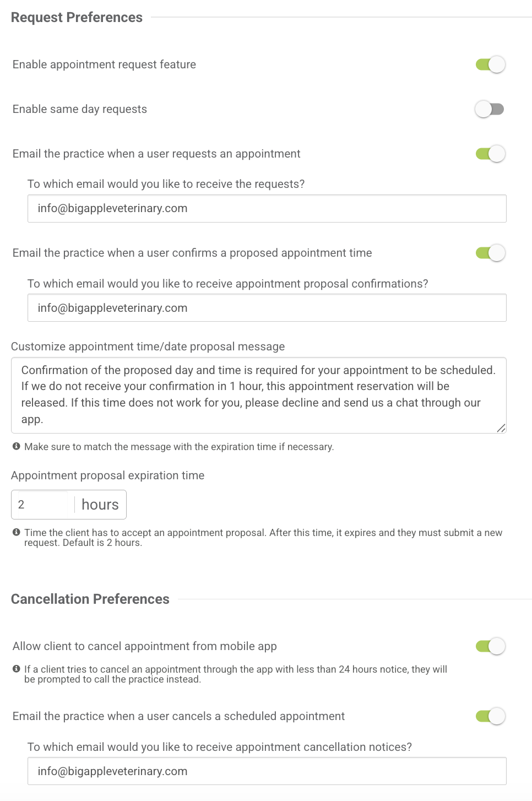Enable same day requests switch
Viewport: 532px width, 801px height.
pyautogui.click(x=490, y=109)
